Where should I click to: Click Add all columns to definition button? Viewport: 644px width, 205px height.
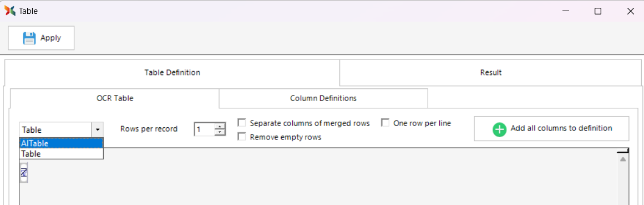551,129
